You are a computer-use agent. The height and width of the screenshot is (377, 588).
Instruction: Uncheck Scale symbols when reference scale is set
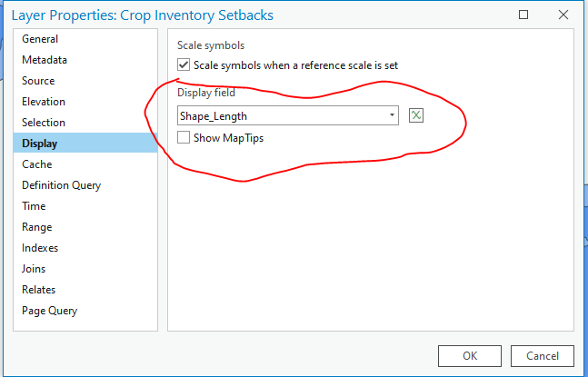(184, 65)
